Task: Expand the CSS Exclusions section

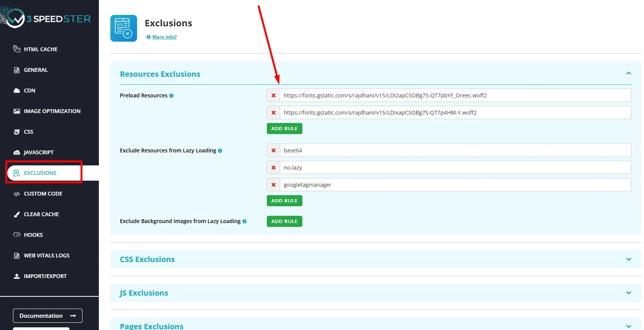Action: pyautogui.click(x=628, y=259)
